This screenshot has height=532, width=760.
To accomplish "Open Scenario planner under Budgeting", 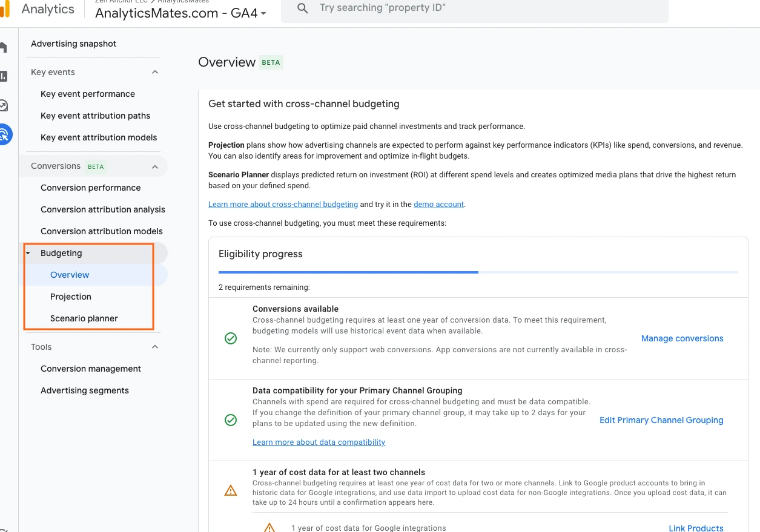I will [84, 318].
